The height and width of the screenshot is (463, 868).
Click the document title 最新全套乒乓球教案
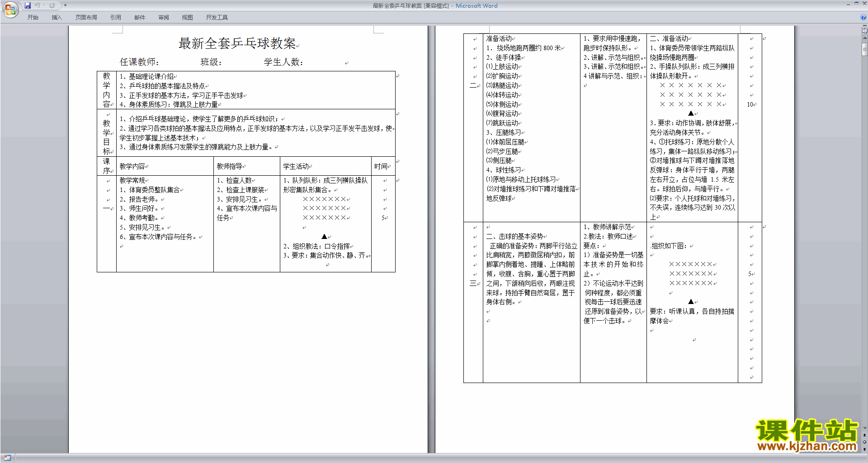tap(237, 43)
